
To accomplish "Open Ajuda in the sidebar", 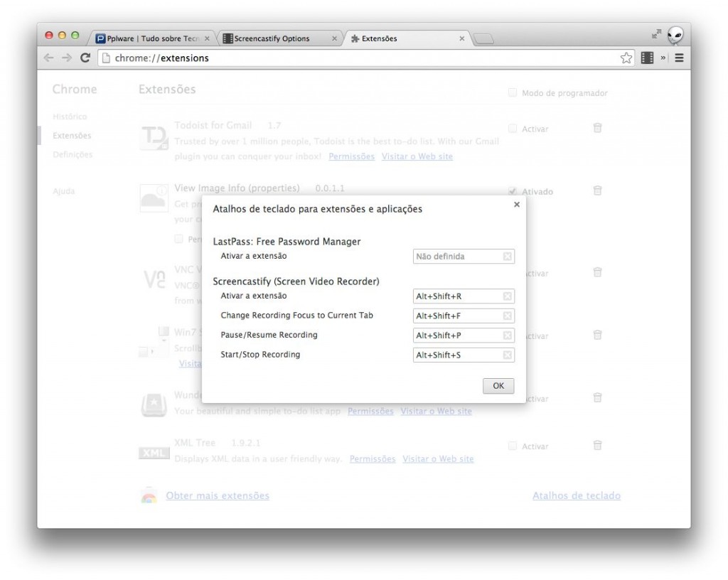I will click(63, 191).
